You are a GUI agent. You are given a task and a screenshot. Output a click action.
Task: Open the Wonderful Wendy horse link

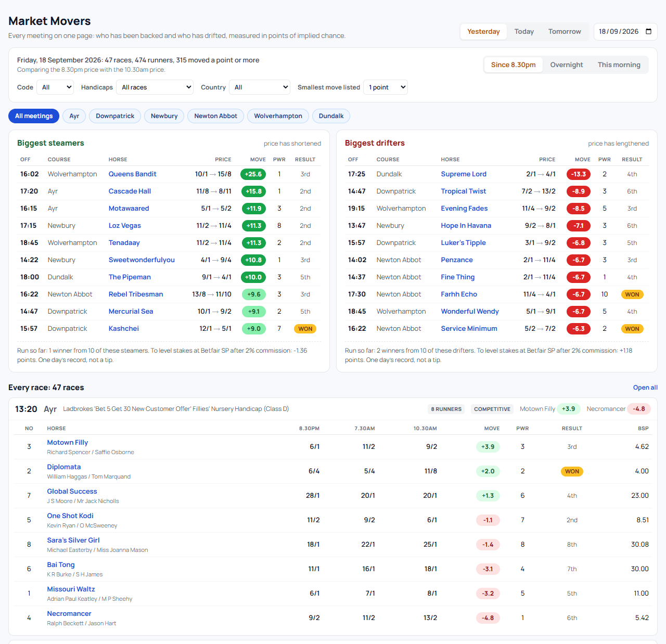click(x=470, y=312)
